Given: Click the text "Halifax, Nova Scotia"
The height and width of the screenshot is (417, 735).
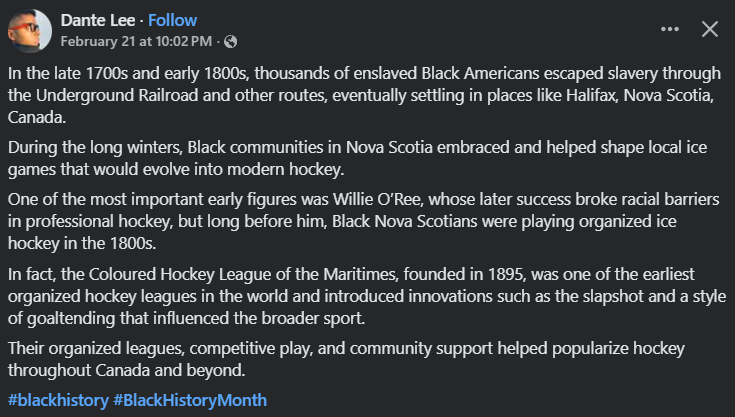Looking at the screenshot, I should pos(622,95).
